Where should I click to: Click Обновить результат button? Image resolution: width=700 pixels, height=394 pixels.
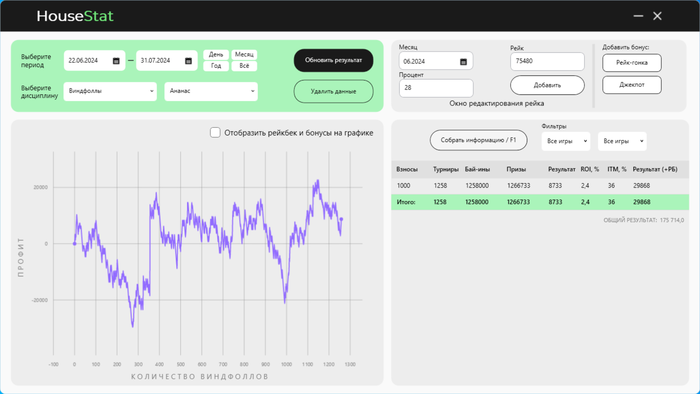point(333,60)
